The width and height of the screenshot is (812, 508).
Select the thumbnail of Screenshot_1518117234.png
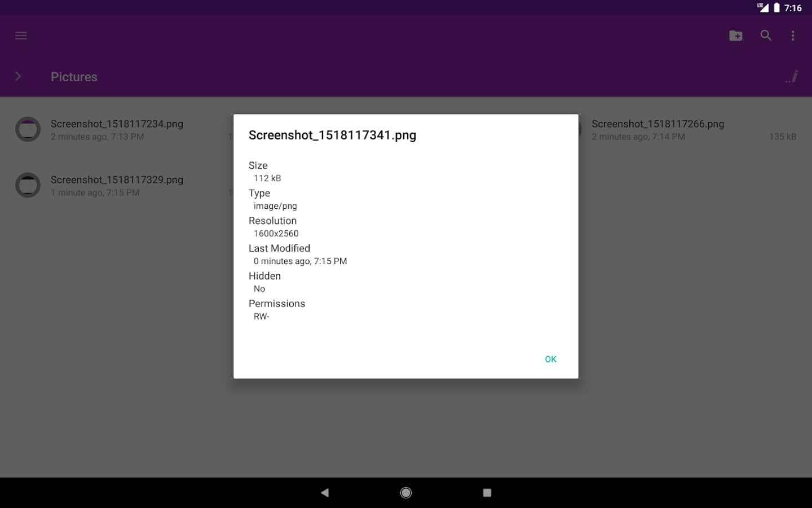tap(28, 129)
